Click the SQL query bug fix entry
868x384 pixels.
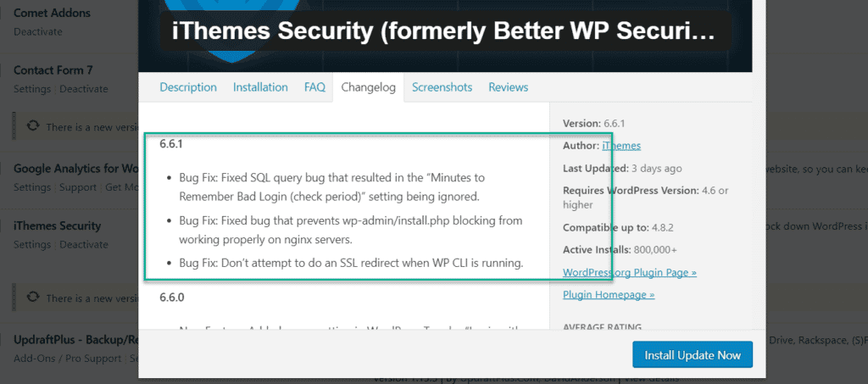[332, 187]
